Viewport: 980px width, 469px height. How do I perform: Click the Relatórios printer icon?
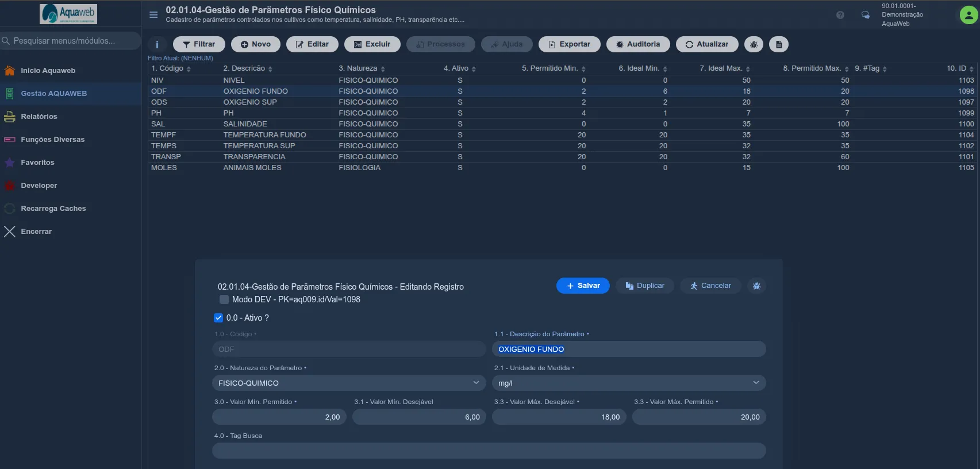10,117
